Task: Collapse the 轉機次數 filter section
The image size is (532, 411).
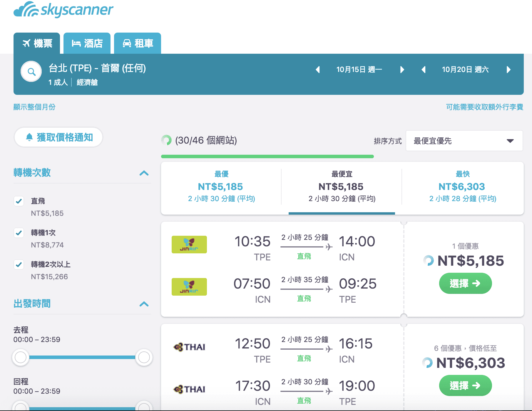Action: coord(144,173)
